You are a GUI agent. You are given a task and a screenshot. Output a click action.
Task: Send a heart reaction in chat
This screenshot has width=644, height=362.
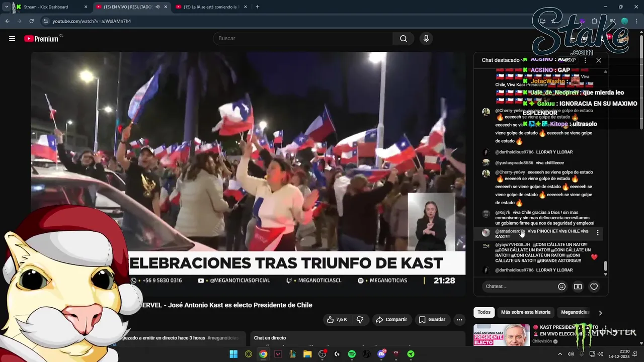pyautogui.click(x=594, y=287)
